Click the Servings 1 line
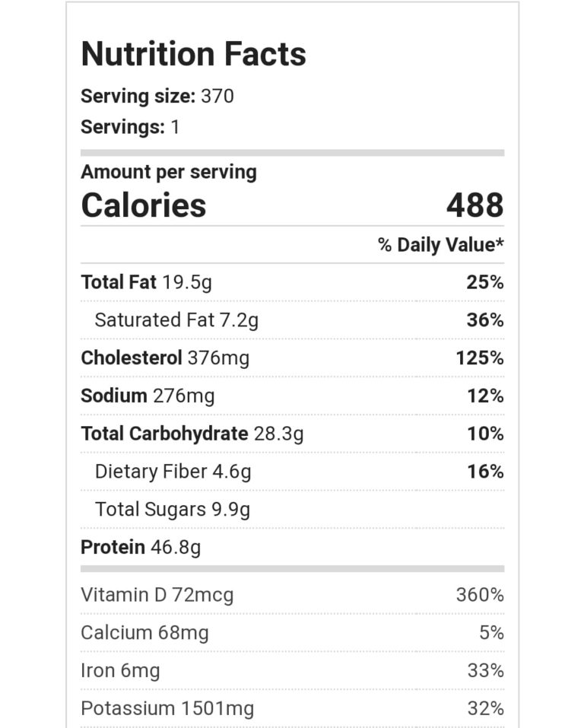This screenshot has height=728, width=584. click(x=130, y=127)
